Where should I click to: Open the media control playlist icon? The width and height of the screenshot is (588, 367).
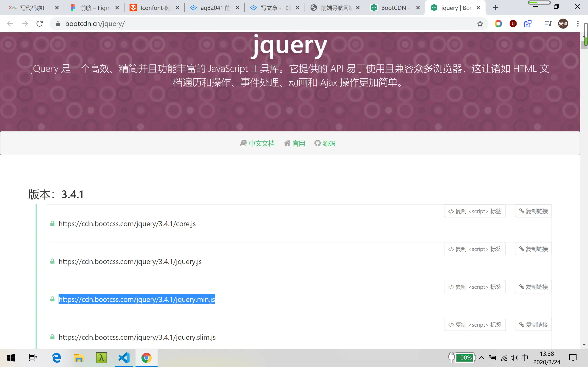(548, 24)
